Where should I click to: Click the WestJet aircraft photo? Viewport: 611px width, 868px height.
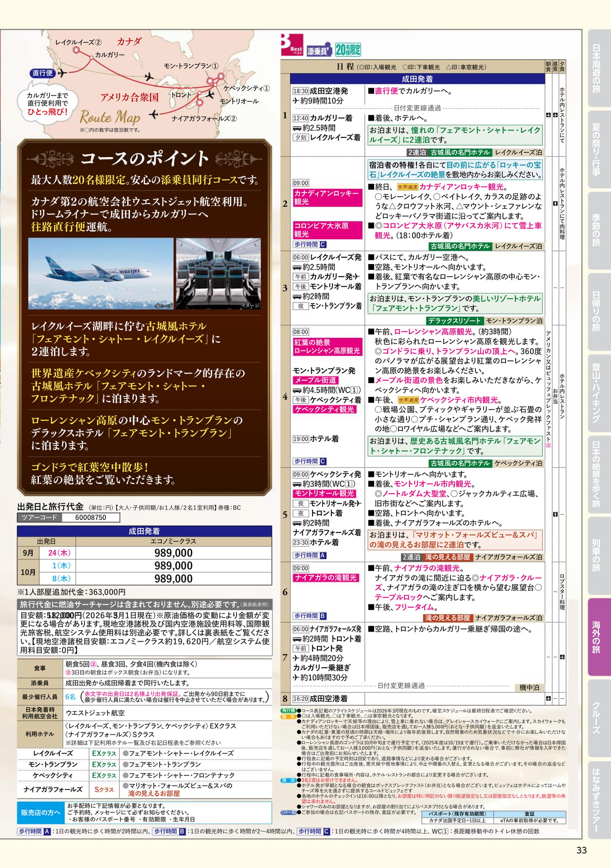tap(101, 274)
